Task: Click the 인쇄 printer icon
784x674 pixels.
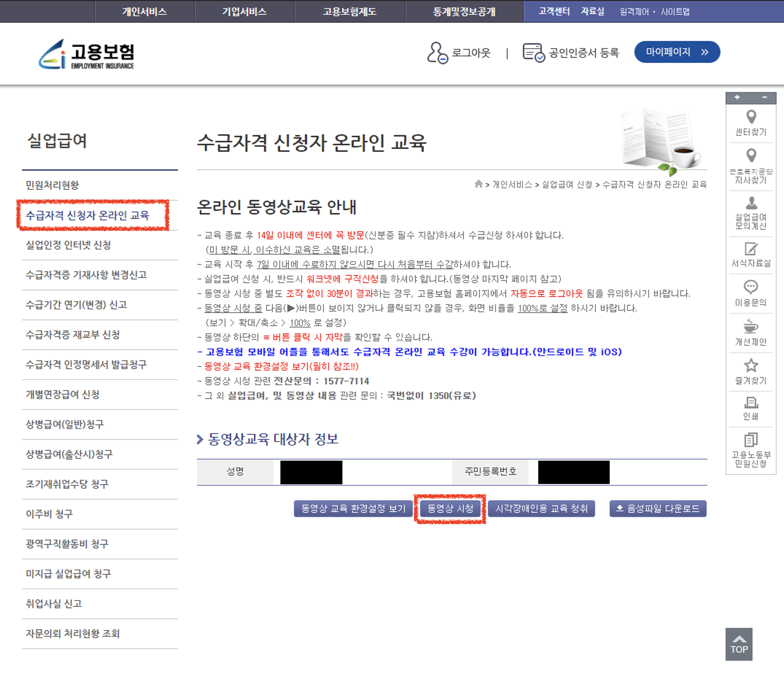Action: pyautogui.click(x=751, y=403)
